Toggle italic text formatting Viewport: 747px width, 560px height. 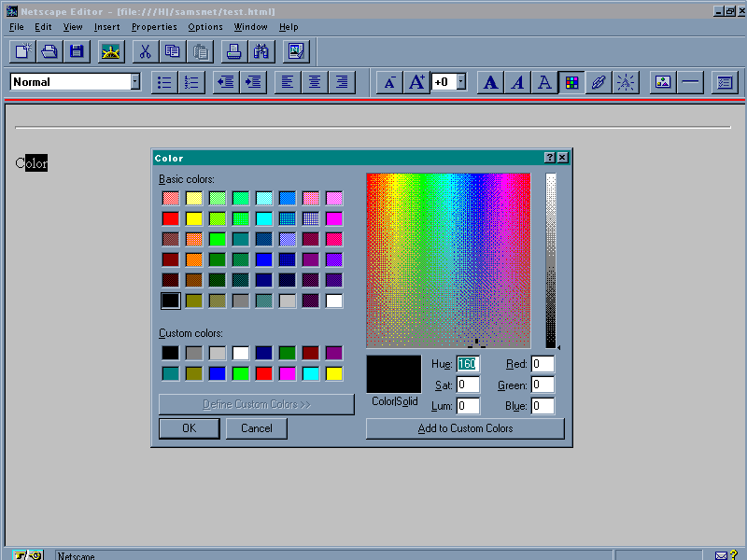tap(517, 82)
